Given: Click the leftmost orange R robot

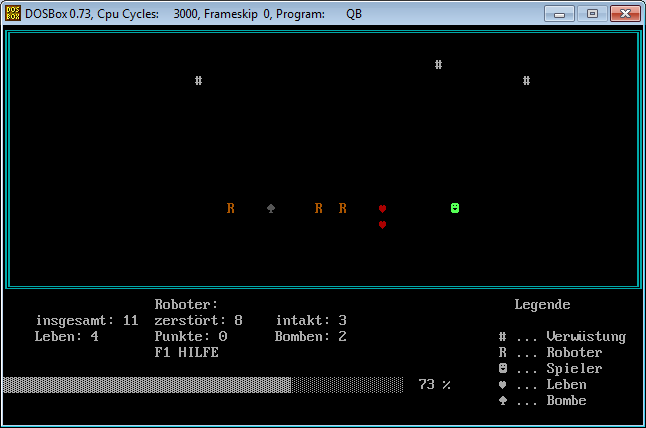Looking at the screenshot, I should [231, 208].
